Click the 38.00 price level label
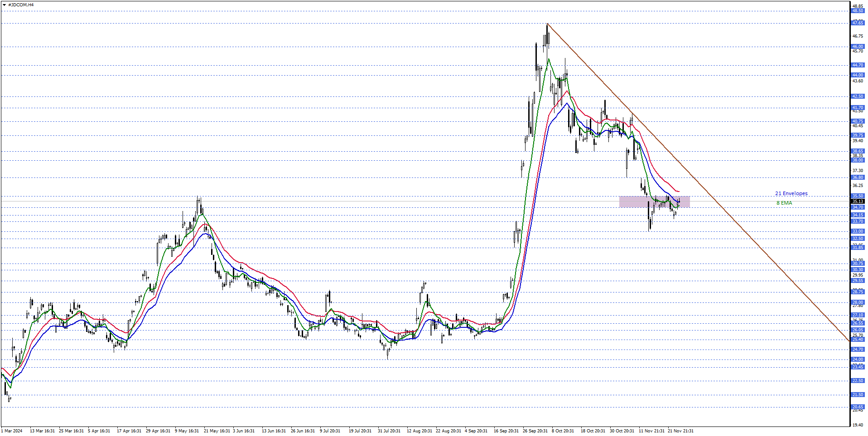This screenshot has height=436, width=868. pos(858,160)
